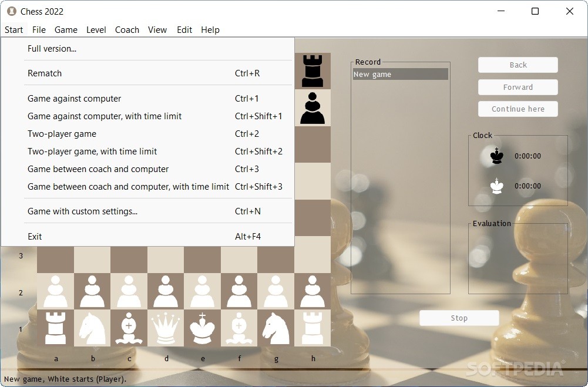588x387 pixels.
Task: Select the white king on e1
Action: 202,328
